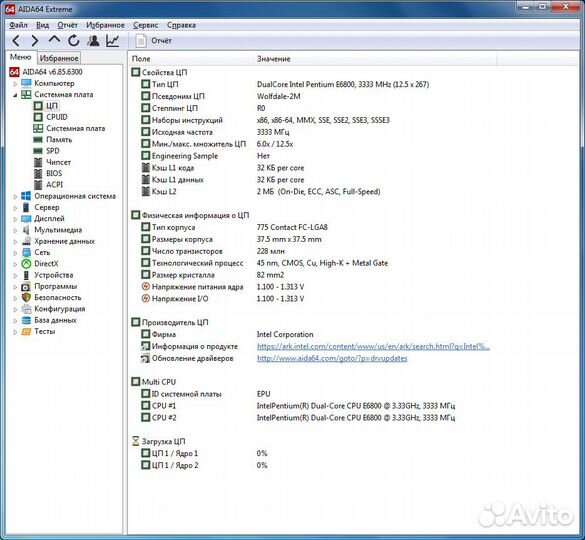Select the Напряжение питания ядра row
The height and width of the screenshot is (540, 585).
(223, 287)
